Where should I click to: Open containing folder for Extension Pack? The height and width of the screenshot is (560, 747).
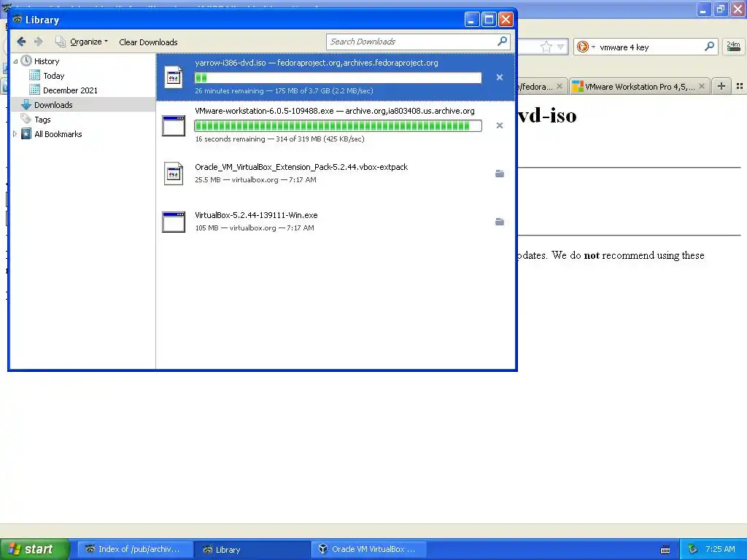[x=499, y=174]
